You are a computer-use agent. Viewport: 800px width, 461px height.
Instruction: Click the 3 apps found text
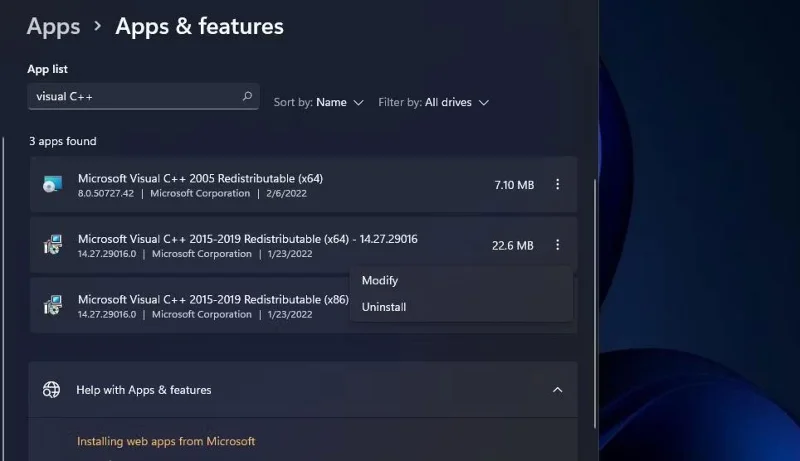pyautogui.click(x=63, y=141)
